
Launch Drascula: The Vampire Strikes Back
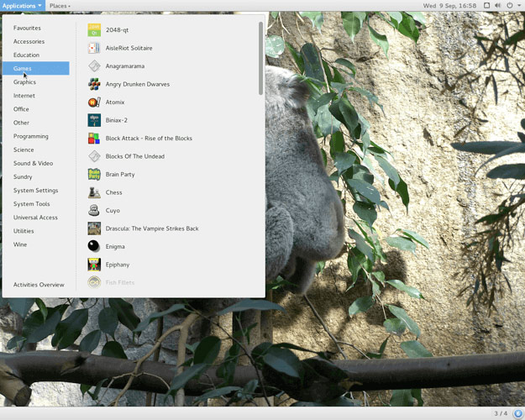[151, 228]
